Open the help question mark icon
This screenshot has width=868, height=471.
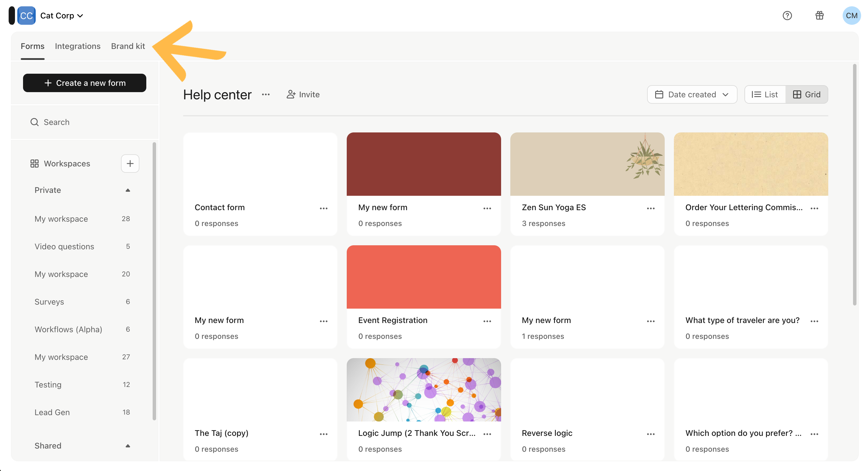click(787, 16)
